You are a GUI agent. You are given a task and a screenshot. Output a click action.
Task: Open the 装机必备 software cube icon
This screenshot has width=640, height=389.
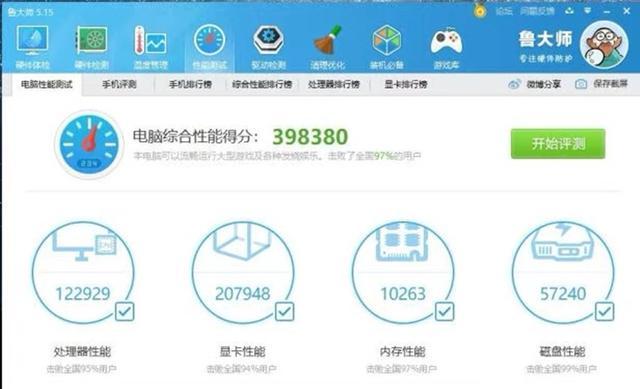386,46
